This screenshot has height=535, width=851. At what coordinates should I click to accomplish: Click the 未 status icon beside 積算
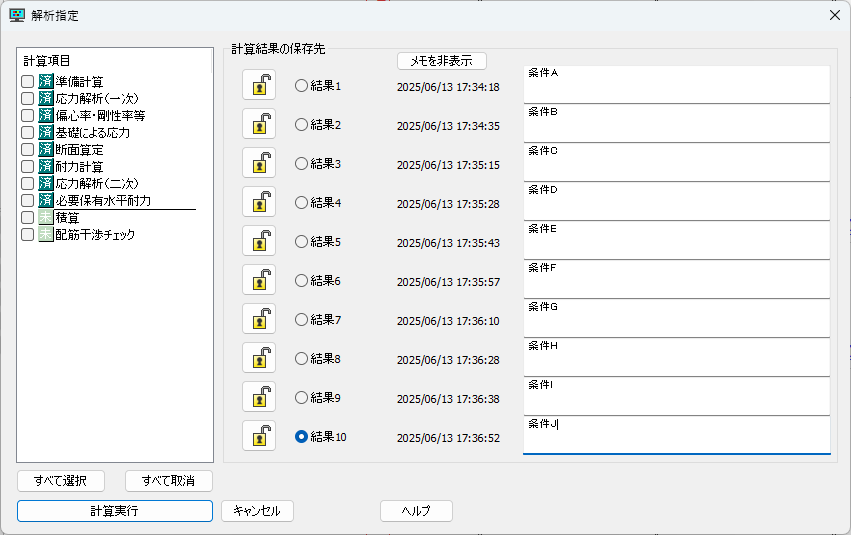coord(46,217)
